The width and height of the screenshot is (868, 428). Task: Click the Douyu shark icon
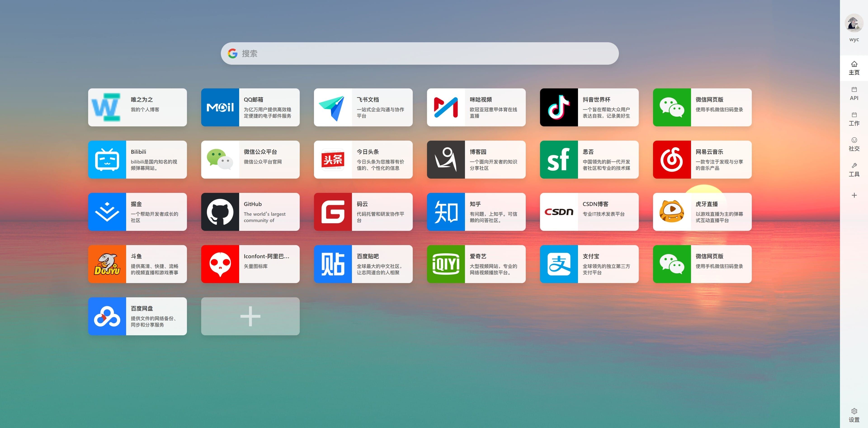pos(107,264)
